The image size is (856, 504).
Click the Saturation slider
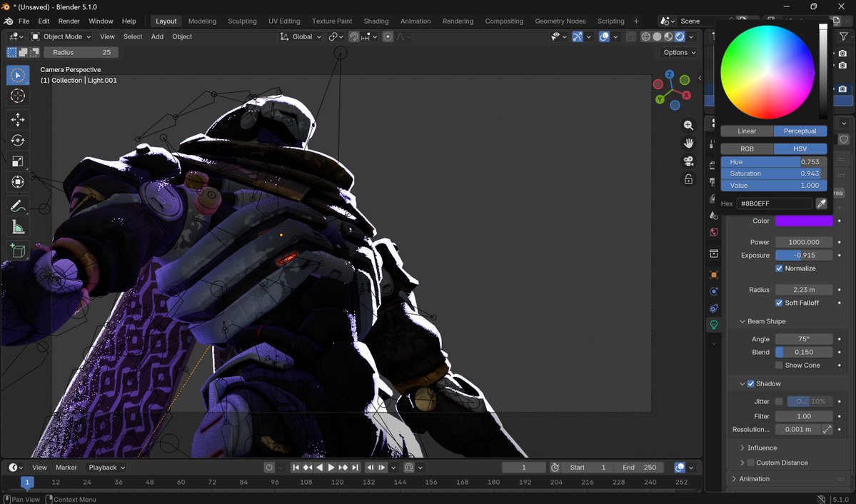(774, 173)
